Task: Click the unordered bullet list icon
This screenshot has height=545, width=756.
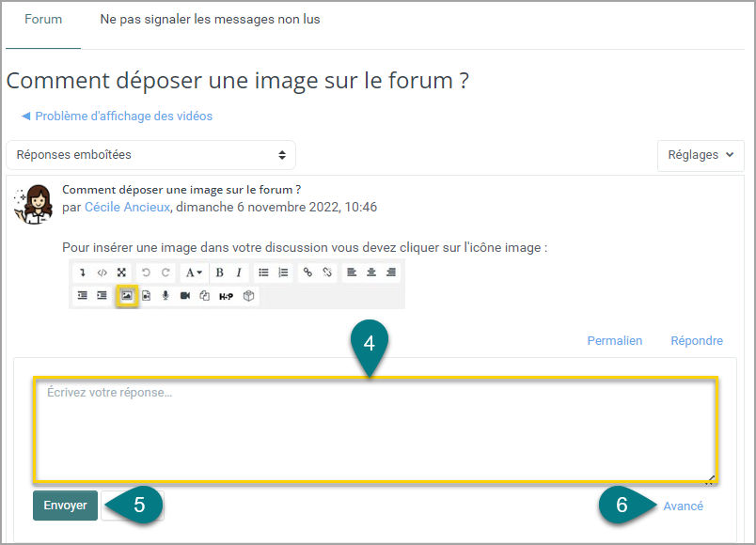Action: point(263,272)
